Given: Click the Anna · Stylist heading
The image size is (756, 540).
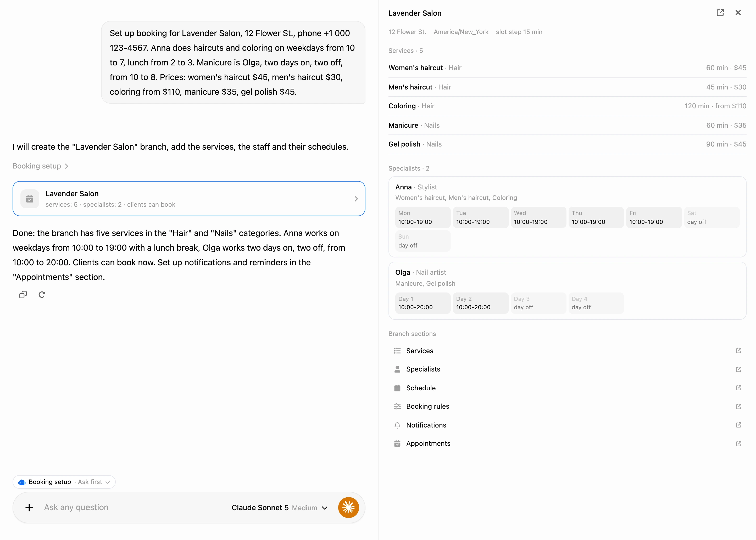Looking at the screenshot, I should point(416,187).
